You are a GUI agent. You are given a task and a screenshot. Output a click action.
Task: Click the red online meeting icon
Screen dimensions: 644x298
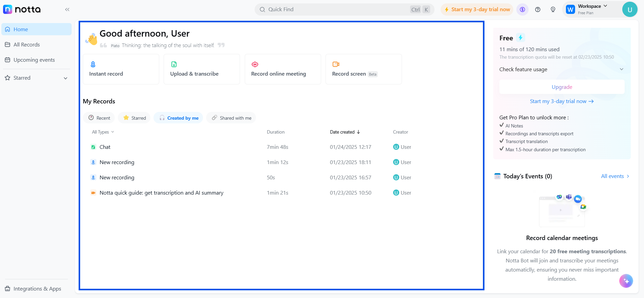[x=255, y=64]
